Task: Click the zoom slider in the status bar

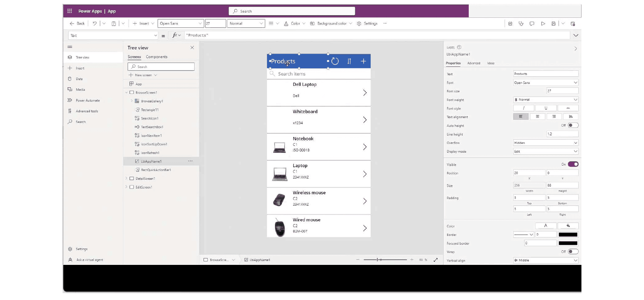Action: (x=385, y=260)
